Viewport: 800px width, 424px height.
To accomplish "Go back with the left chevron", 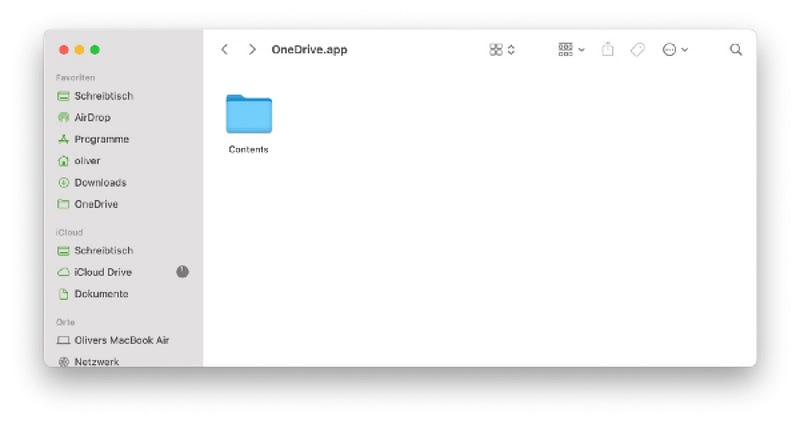I will (x=224, y=49).
